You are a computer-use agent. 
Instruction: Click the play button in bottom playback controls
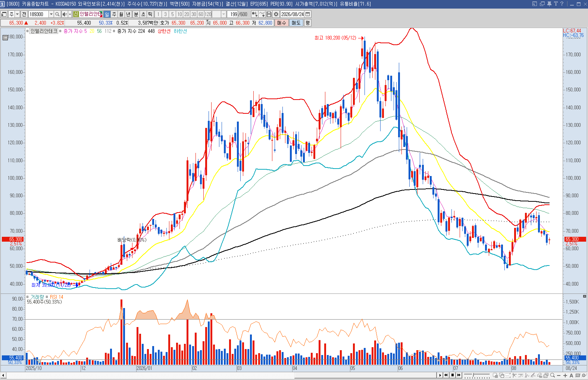(440, 375)
